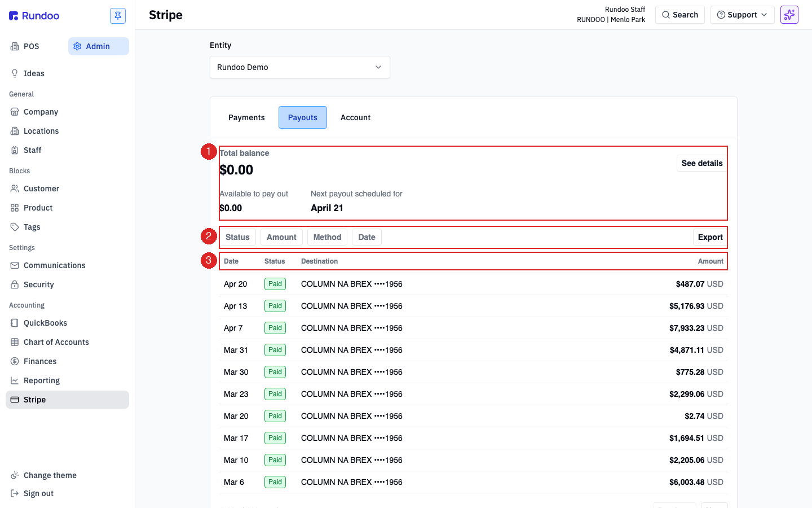Open the Method filter
812x508 pixels.
click(327, 237)
